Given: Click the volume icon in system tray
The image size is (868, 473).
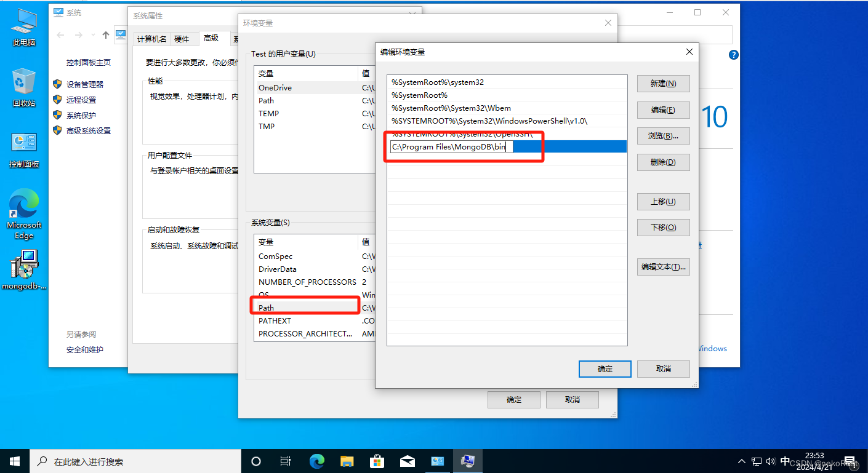Looking at the screenshot, I should pos(771,461).
